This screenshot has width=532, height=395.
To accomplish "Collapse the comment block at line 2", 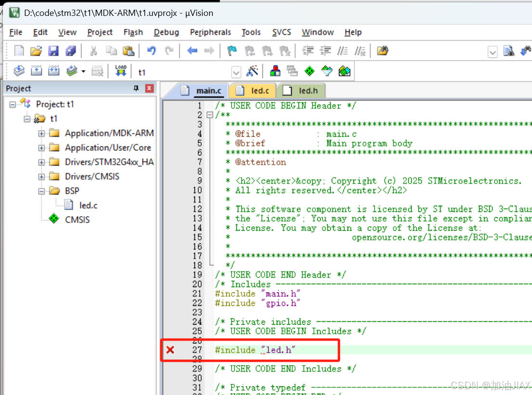I will coord(210,115).
